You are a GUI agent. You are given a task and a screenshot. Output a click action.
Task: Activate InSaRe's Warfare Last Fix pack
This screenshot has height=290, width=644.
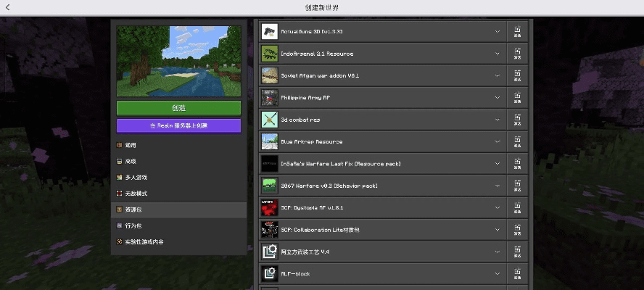click(518, 163)
